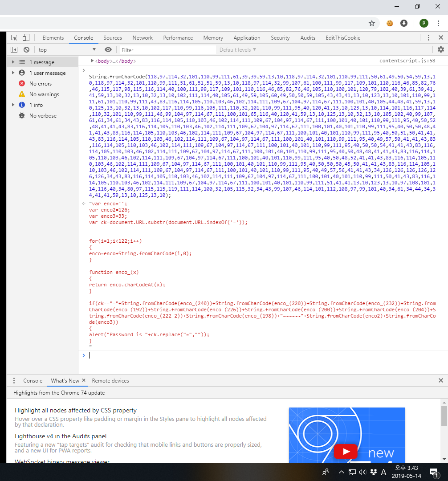Close the bottom drawer panel
This screenshot has height=481, width=448.
tap(441, 380)
